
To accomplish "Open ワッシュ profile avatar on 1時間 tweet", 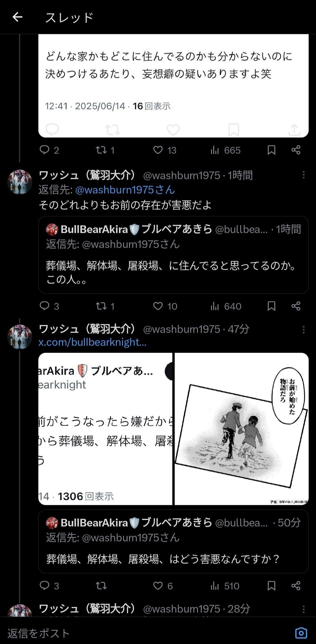I will tap(20, 182).
